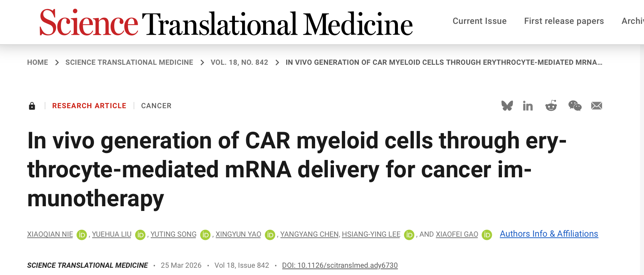The height and width of the screenshot is (275, 644).
Task: Share the article on WeChat
Action: tap(575, 106)
